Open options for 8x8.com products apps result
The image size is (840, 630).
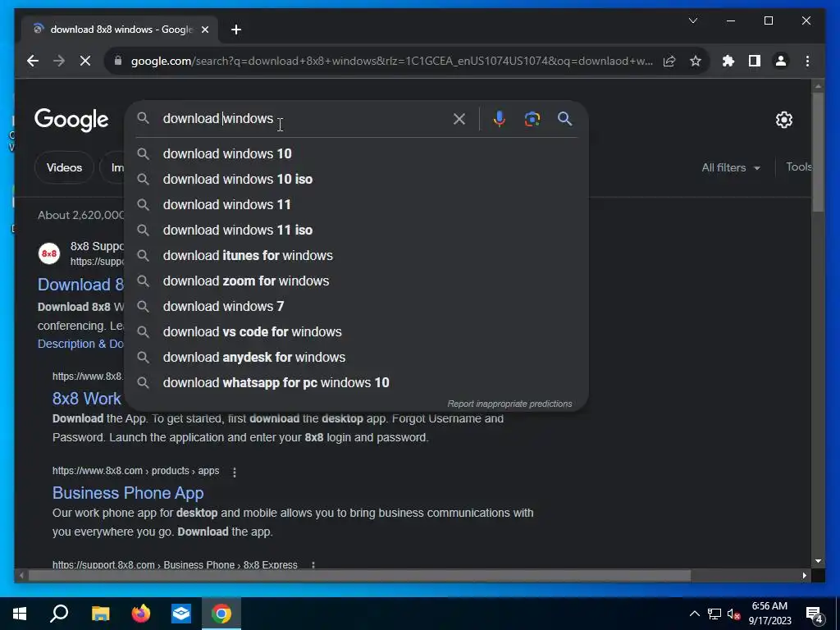pyautogui.click(x=234, y=472)
